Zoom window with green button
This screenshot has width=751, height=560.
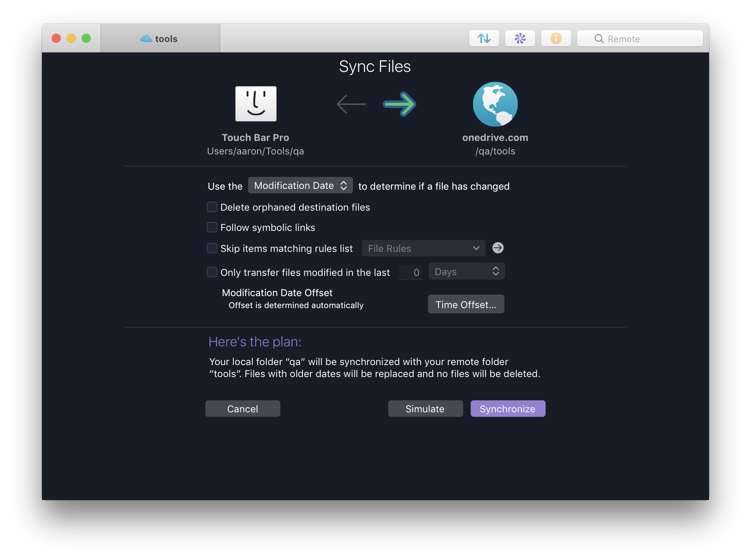pos(86,38)
